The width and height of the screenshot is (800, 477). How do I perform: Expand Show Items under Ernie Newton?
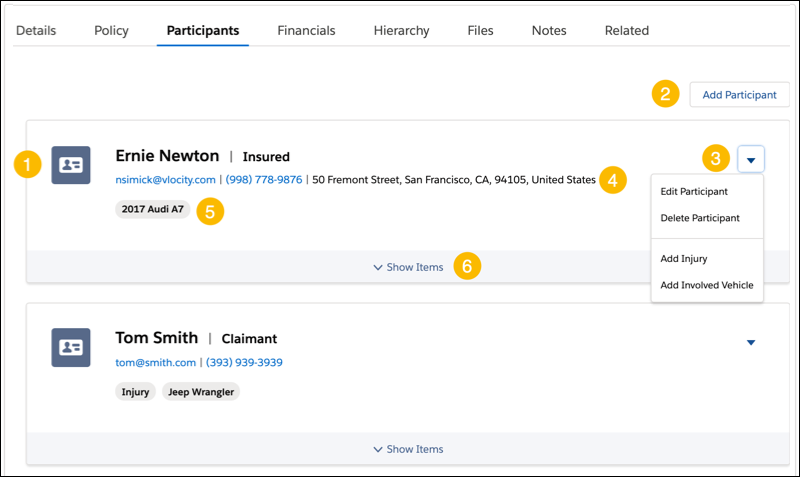click(x=408, y=267)
